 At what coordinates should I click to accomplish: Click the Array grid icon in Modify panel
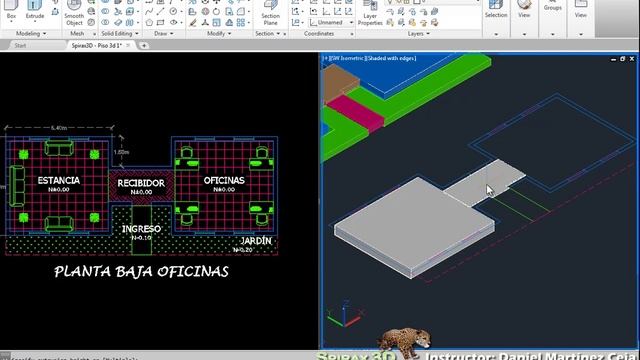241,22
